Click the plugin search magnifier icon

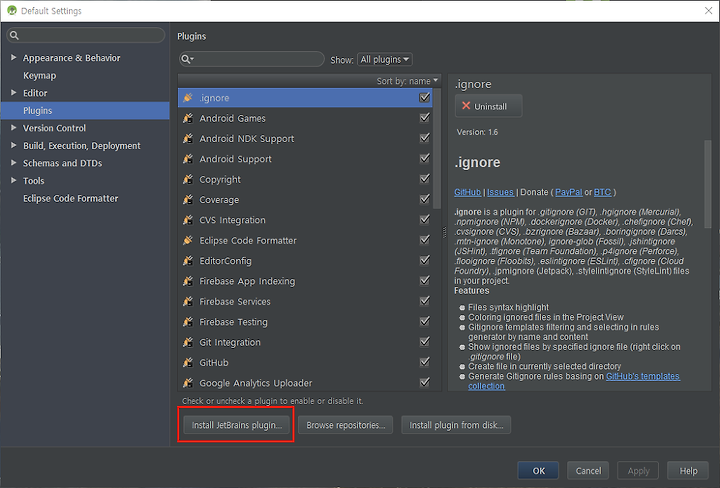click(x=187, y=59)
